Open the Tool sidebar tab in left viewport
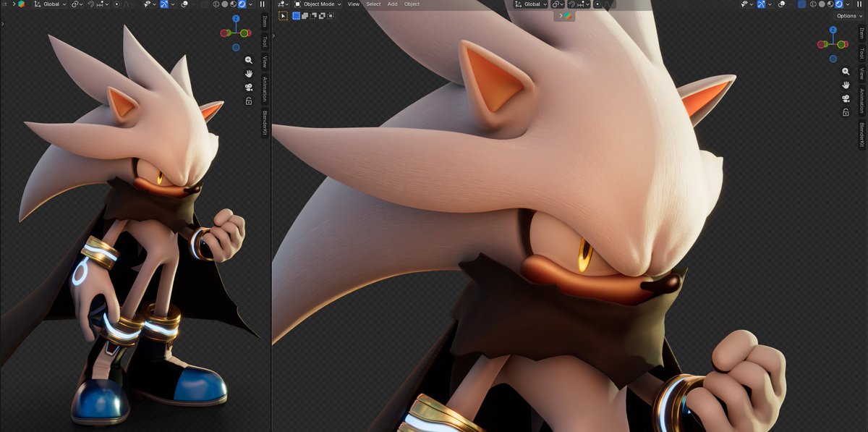The image size is (868, 432). click(265, 41)
